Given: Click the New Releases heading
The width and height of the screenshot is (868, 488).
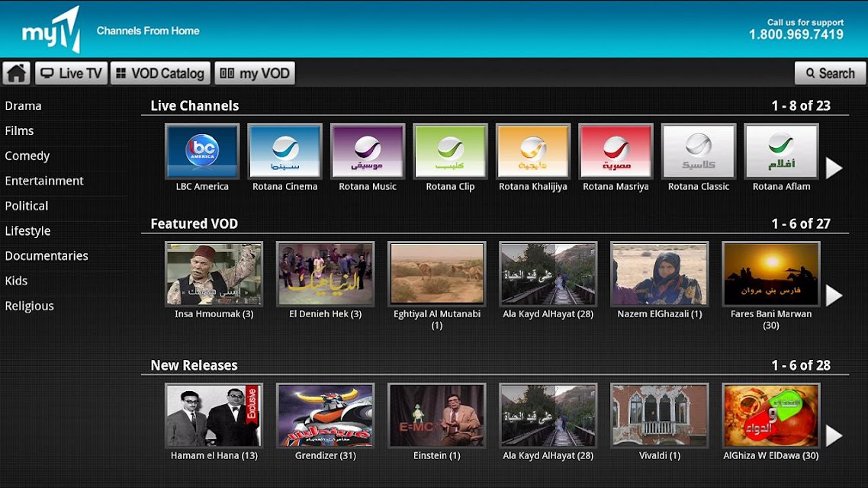Looking at the screenshot, I should pyautogui.click(x=194, y=365).
